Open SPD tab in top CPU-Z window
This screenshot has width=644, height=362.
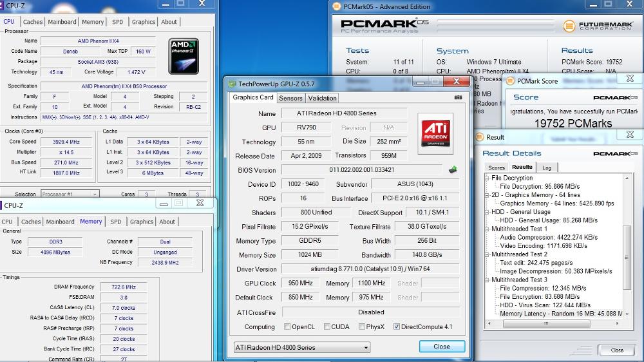coord(117,22)
